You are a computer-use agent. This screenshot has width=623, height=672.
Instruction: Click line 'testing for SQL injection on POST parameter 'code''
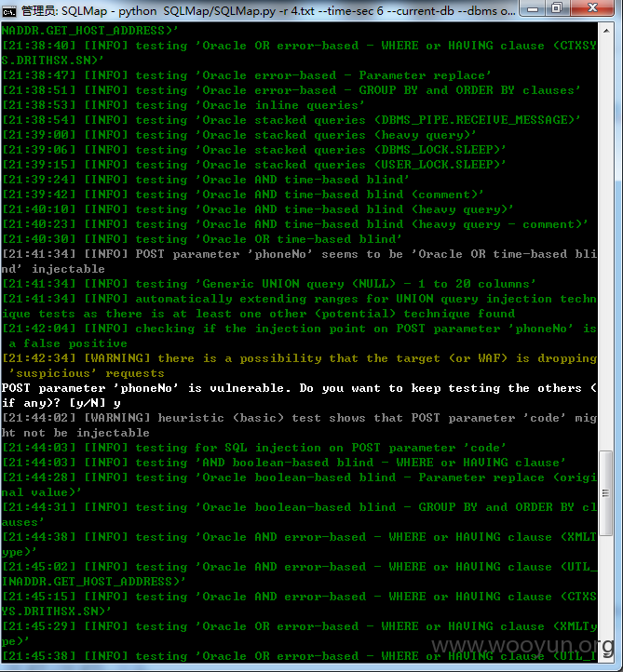click(254, 448)
